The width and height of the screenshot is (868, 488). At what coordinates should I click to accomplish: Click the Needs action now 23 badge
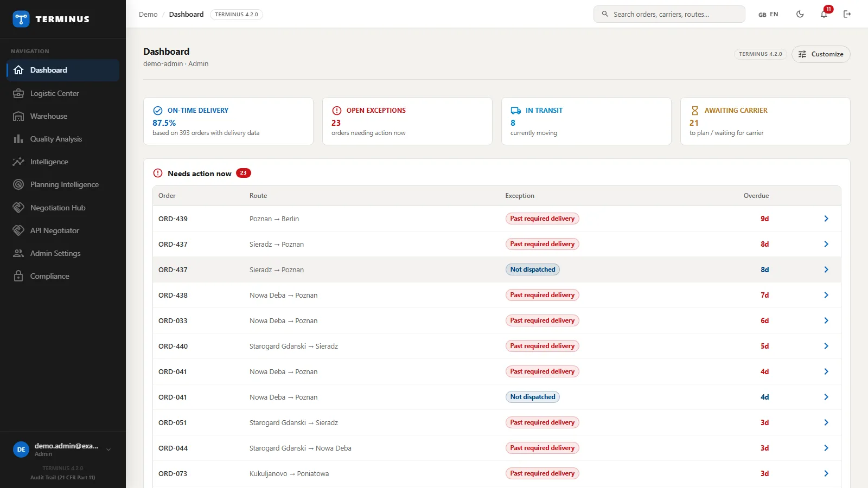(x=244, y=173)
